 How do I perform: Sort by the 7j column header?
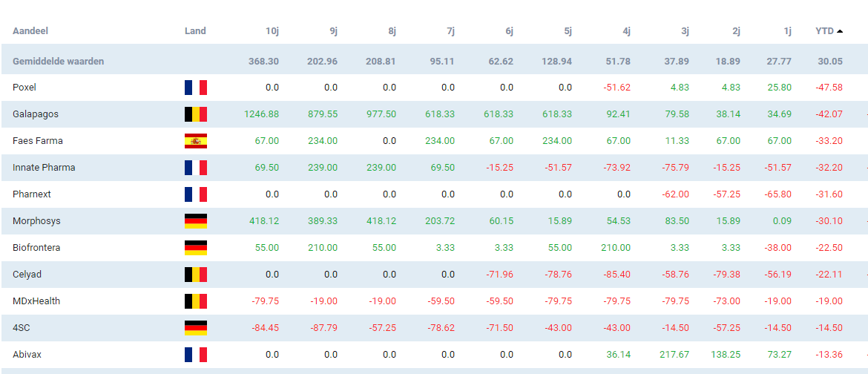(450, 31)
